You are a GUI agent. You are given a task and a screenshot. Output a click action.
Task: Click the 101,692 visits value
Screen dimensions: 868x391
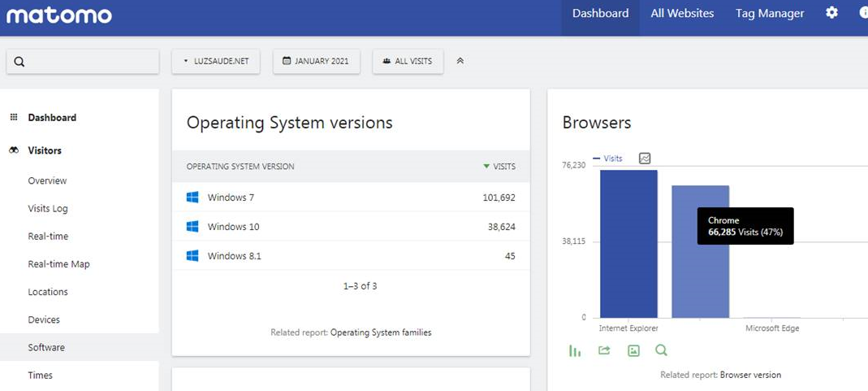coord(499,198)
